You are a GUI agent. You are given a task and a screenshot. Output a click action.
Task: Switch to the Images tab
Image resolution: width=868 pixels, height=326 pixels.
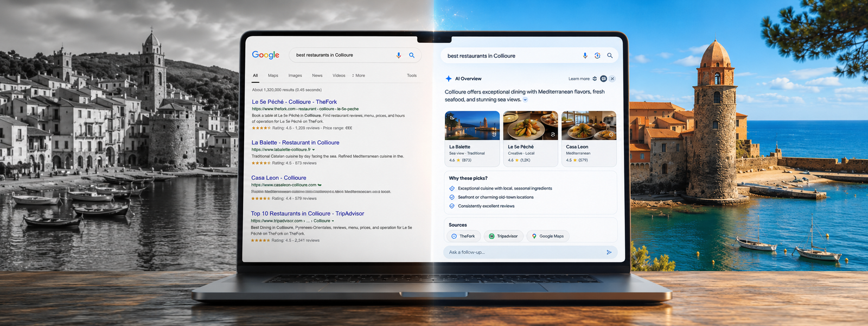click(x=295, y=76)
